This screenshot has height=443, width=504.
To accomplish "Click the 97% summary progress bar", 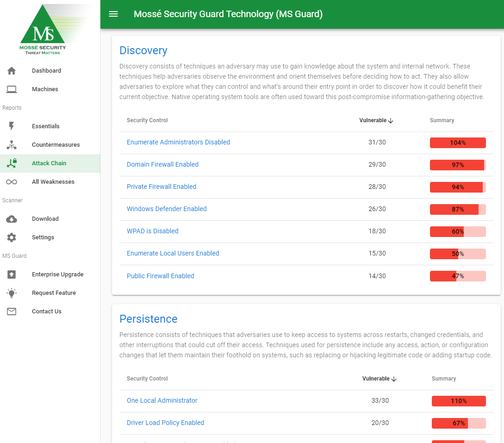I will [458, 165].
